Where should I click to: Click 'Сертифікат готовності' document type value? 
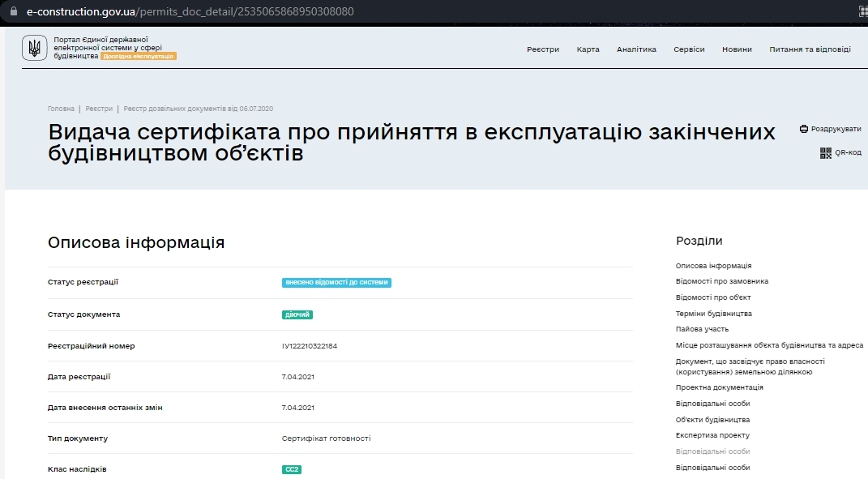click(x=326, y=438)
